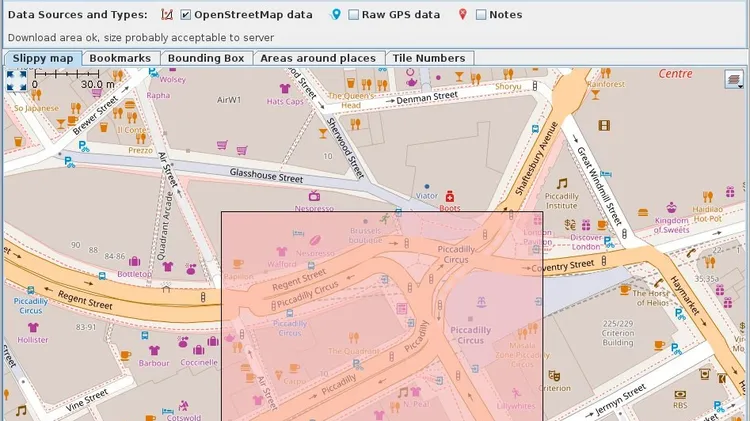Image resolution: width=750 pixels, height=421 pixels.
Task: Open the map layer switcher icon
Action: point(734,79)
